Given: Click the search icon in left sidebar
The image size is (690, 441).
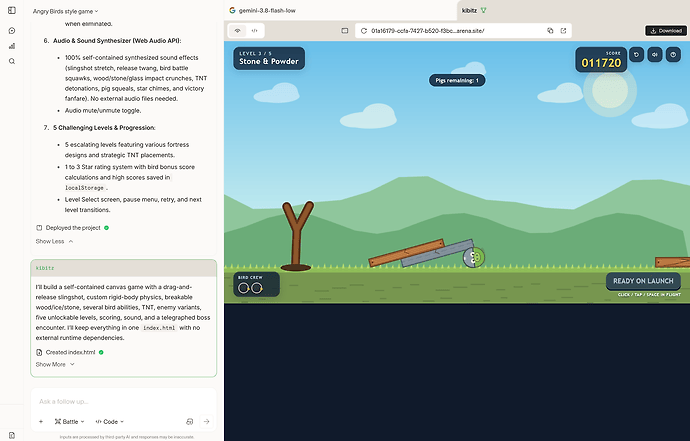Looking at the screenshot, I should pyautogui.click(x=12, y=61).
